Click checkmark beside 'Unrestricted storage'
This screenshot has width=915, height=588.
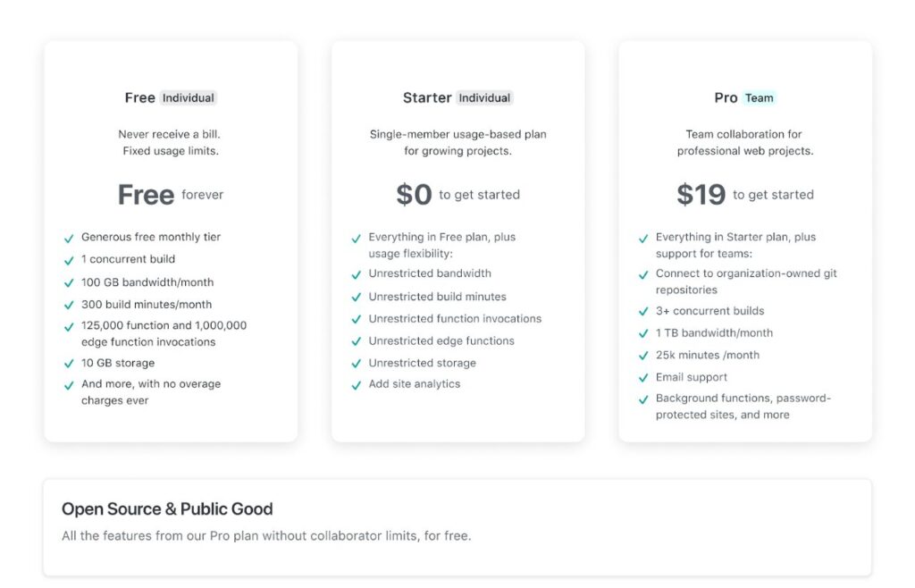pyautogui.click(x=356, y=364)
